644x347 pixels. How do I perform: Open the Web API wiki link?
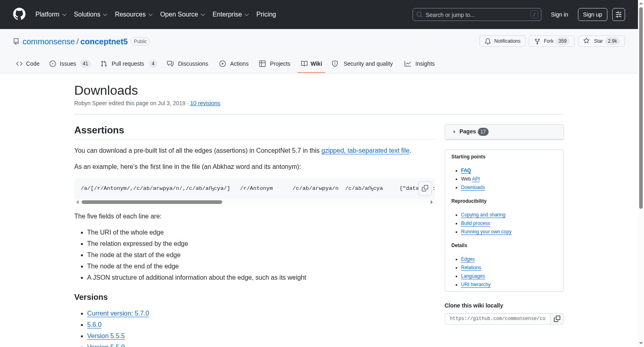(x=476, y=179)
